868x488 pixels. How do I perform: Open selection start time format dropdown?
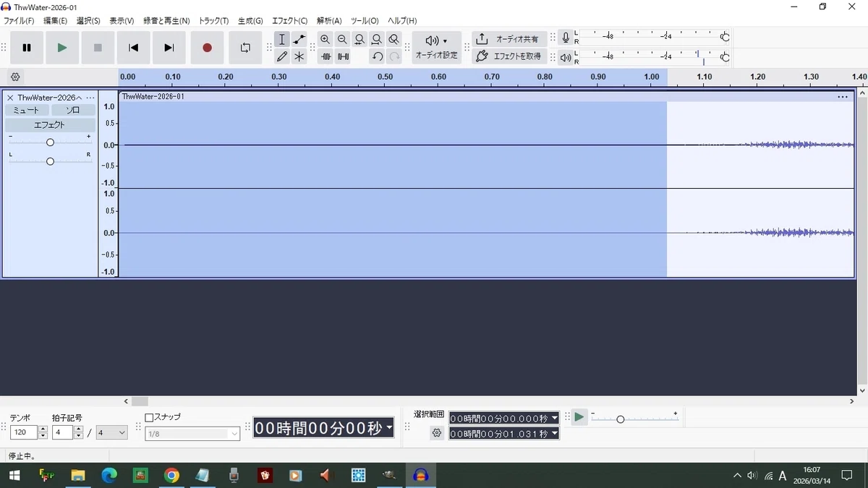tap(555, 418)
